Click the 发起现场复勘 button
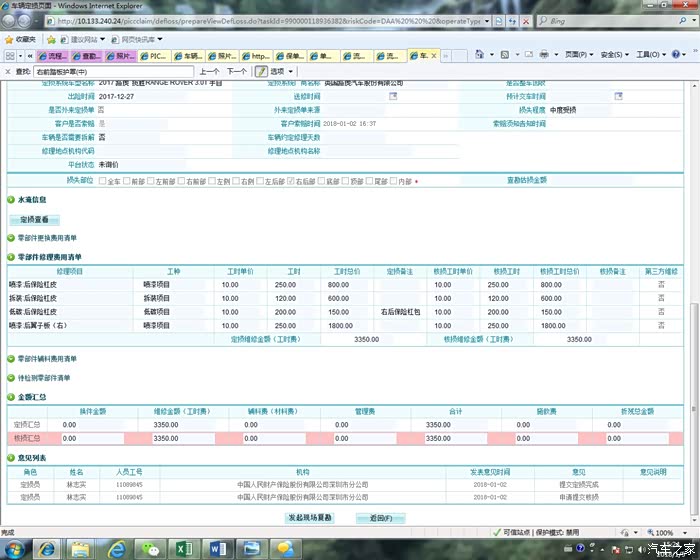Viewport: 700px width, 560px height. coord(310,518)
